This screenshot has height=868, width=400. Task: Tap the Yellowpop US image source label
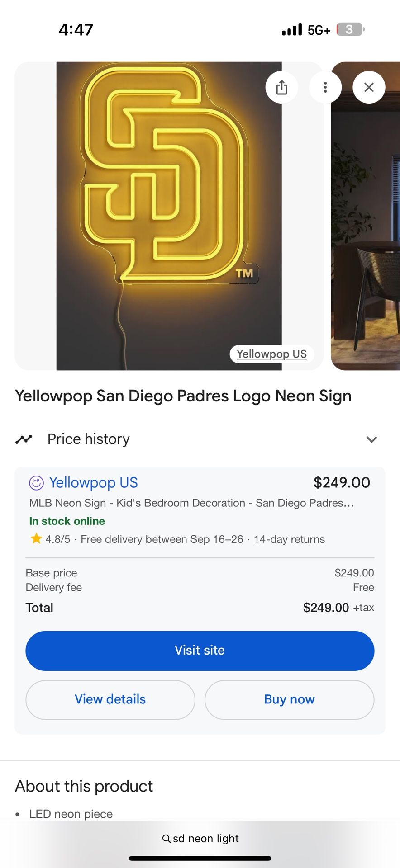pyautogui.click(x=271, y=354)
